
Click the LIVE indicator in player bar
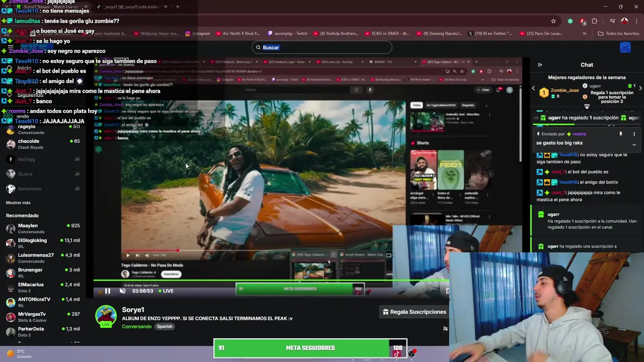(x=166, y=291)
